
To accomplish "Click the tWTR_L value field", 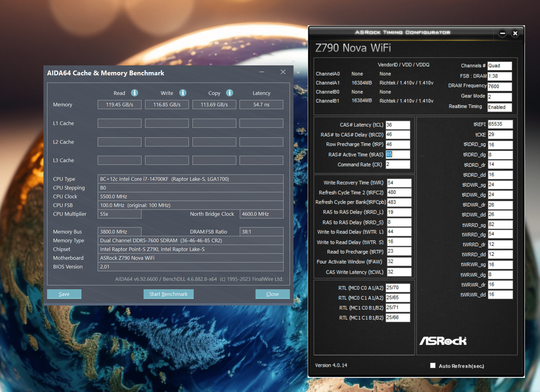I will 399,232.
